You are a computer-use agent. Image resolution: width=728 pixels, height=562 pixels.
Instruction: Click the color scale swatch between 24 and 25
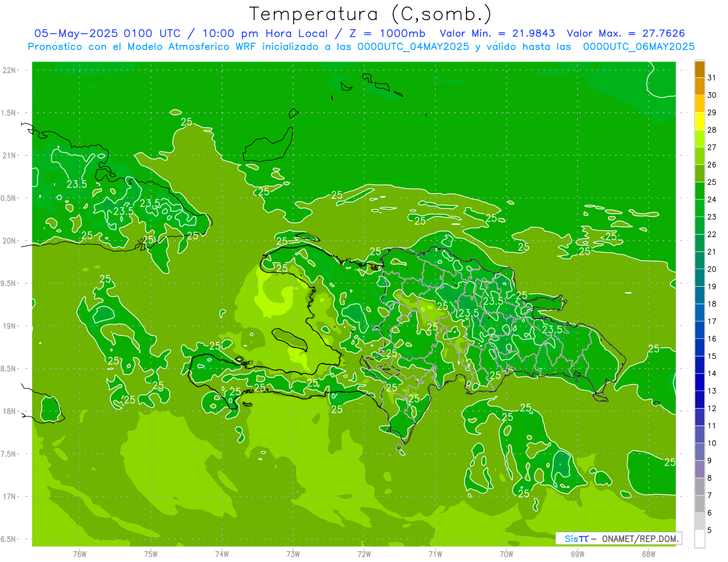point(699,192)
